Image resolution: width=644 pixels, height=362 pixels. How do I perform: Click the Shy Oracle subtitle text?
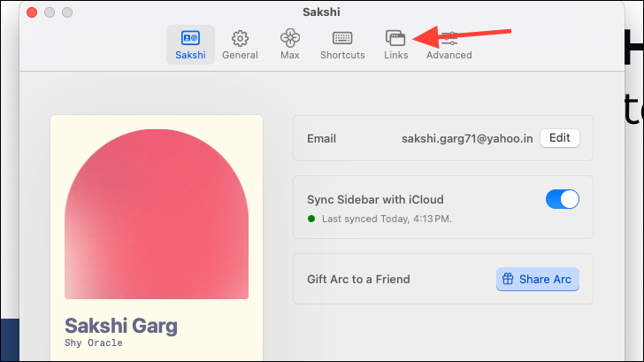pyautogui.click(x=93, y=343)
